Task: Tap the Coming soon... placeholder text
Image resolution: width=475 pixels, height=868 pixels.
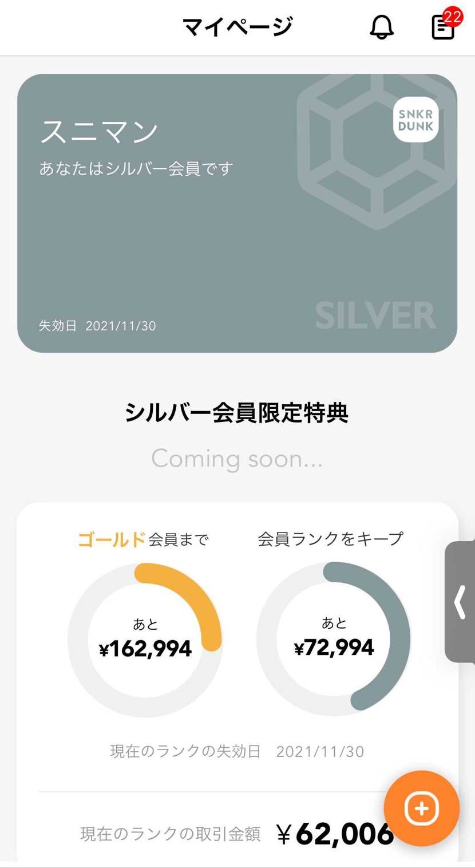Action: coord(236,458)
